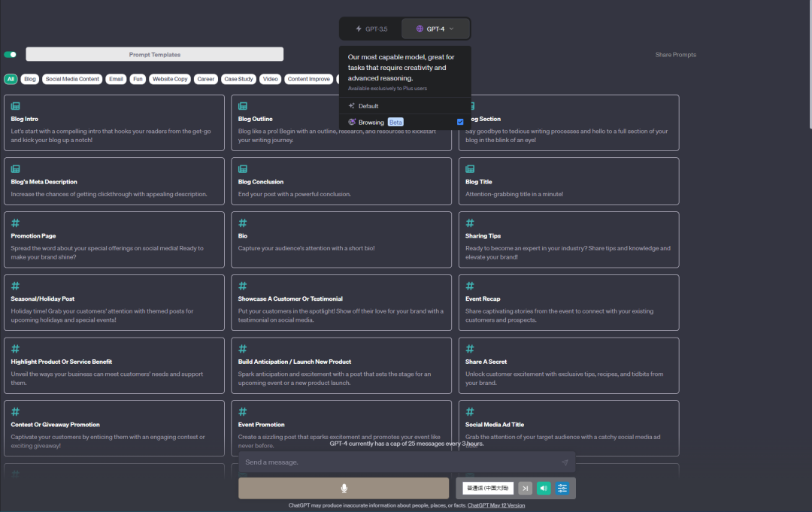812x512 pixels.
Task: Click the green speaker audio icon
Action: pos(543,488)
